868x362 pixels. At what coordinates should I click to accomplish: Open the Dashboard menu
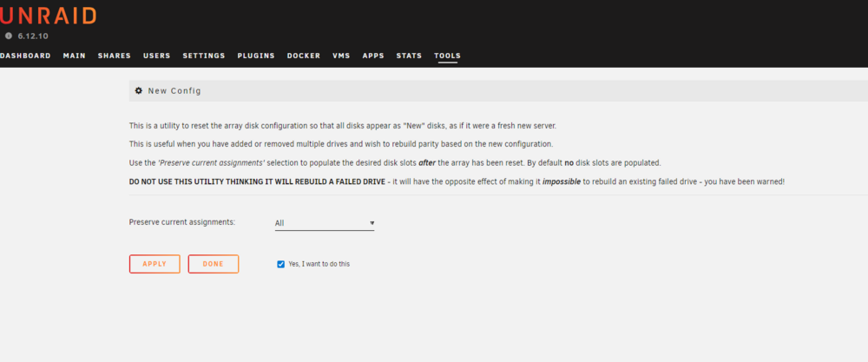[25, 56]
